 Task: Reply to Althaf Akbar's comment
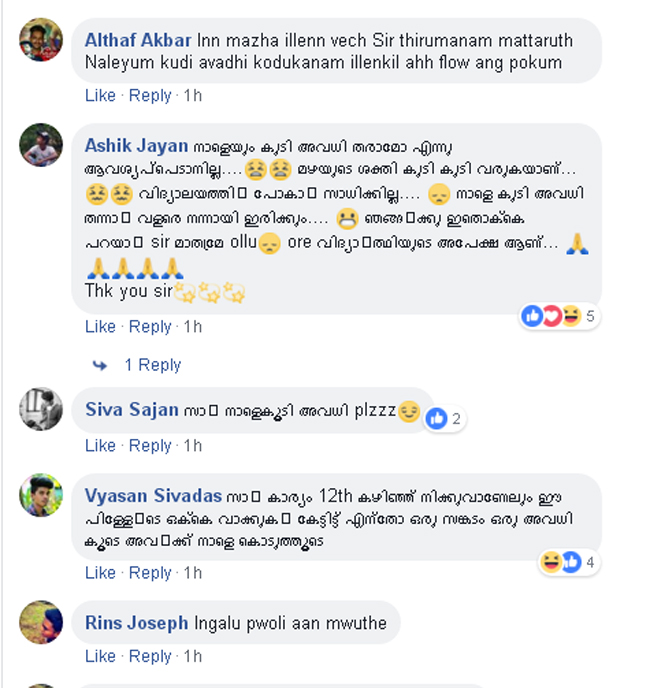pos(150,96)
